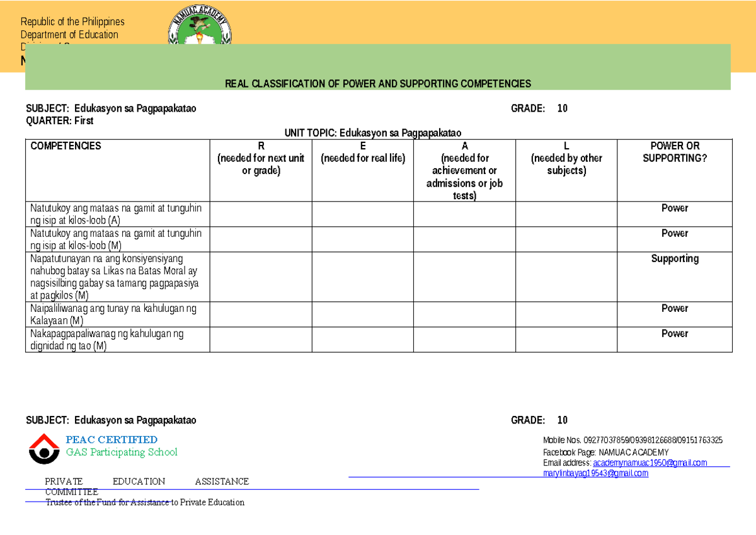Select the Power label in the first competency row
Screen dimensions: 756x535
coord(674,208)
